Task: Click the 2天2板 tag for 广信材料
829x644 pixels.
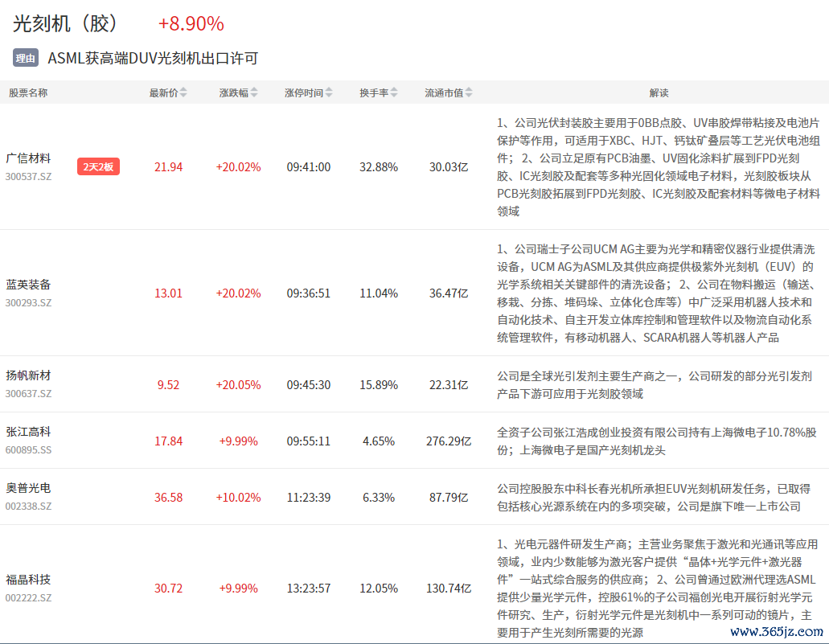Action: [x=98, y=166]
